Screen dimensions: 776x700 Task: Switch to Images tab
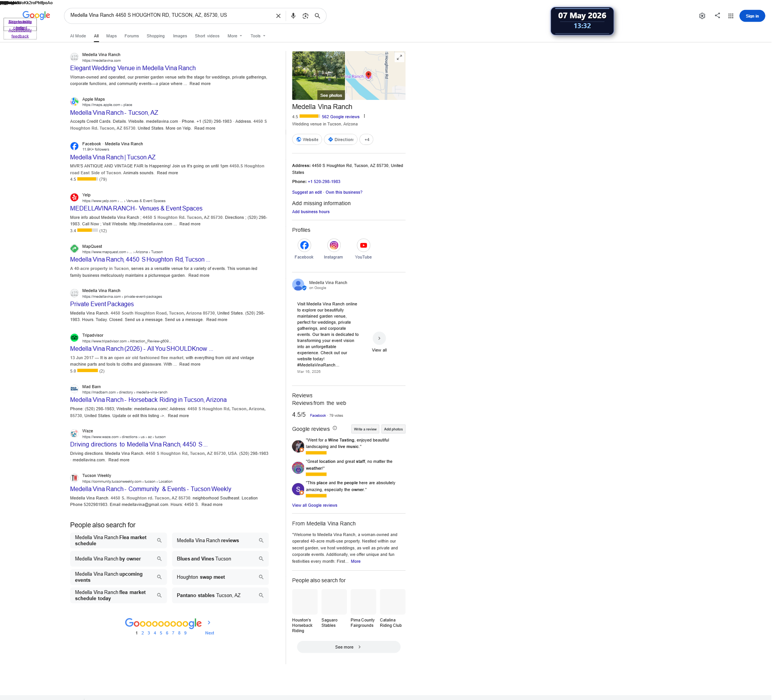pos(180,36)
